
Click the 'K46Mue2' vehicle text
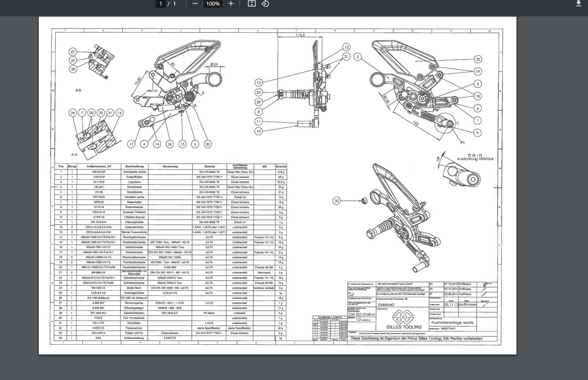386,305
